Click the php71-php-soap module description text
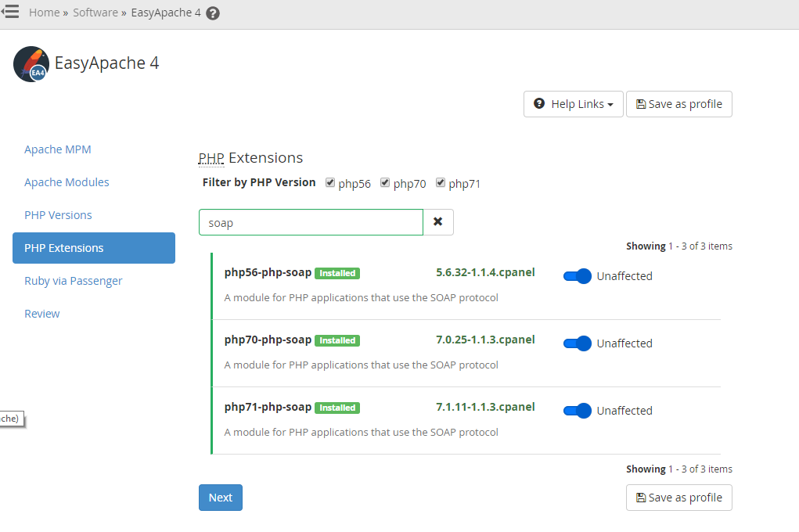This screenshot has width=799, height=532. [362, 432]
